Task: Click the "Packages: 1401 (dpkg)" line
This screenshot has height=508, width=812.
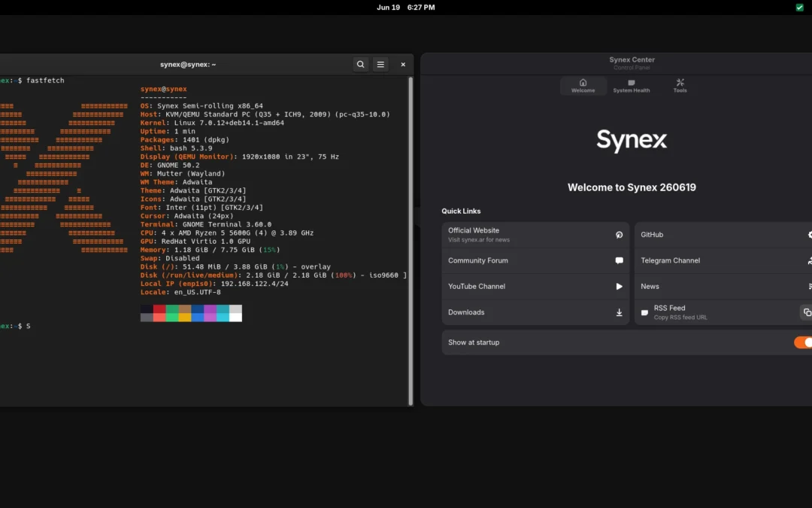Action: [185, 139]
